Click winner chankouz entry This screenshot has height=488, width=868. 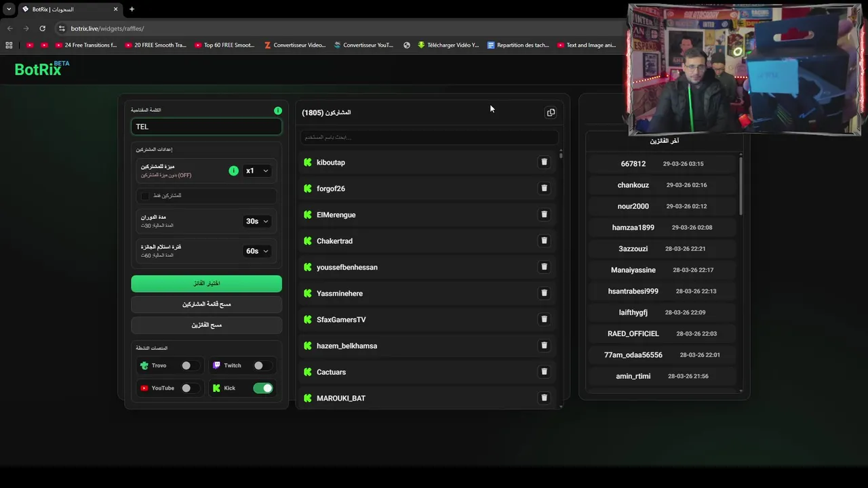662,185
